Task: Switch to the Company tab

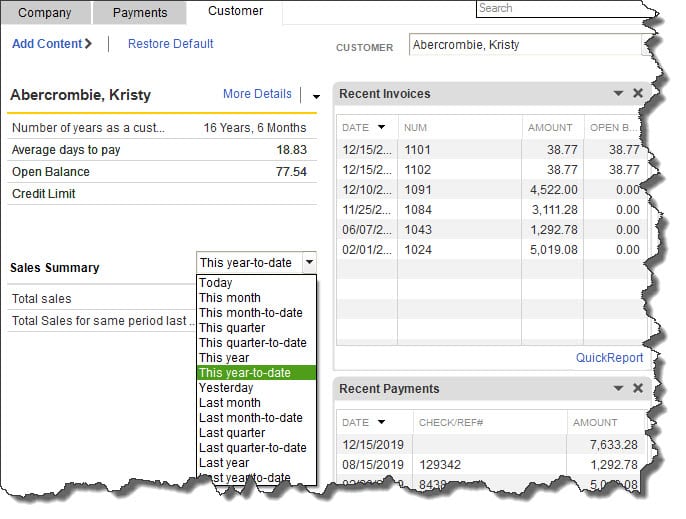Action: coord(45,13)
